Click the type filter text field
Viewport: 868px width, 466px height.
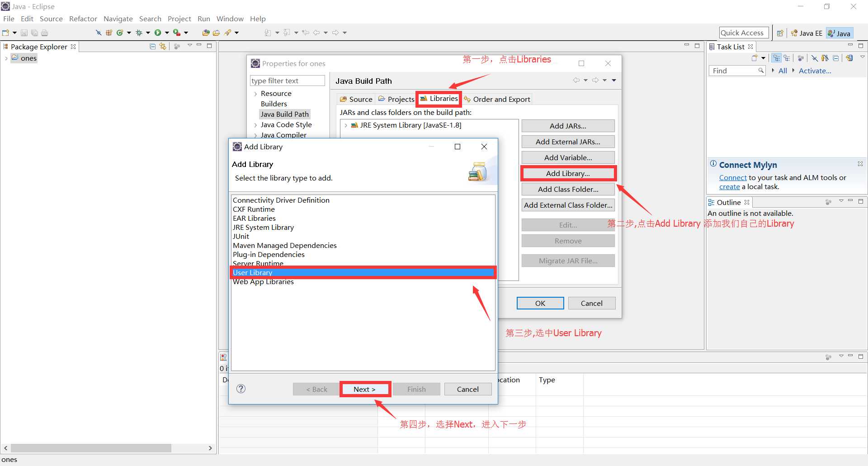pyautogui.click(x=287, y=81)
